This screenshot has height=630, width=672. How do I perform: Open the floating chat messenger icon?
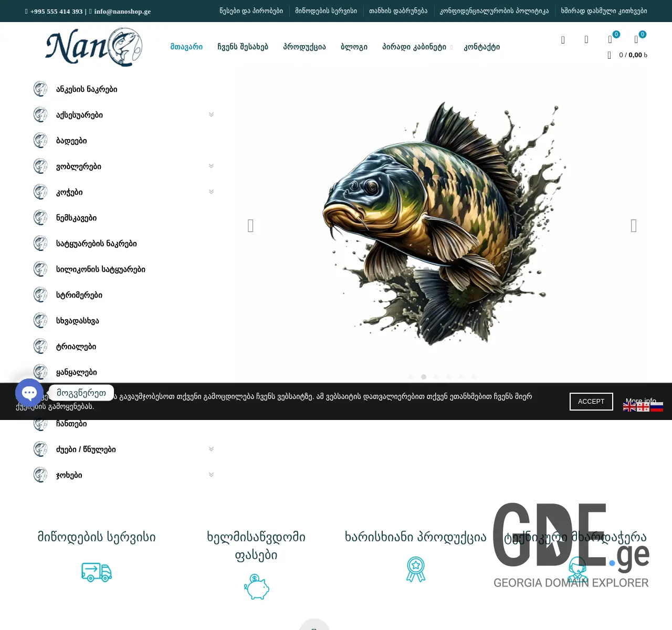tap(29, 392)
